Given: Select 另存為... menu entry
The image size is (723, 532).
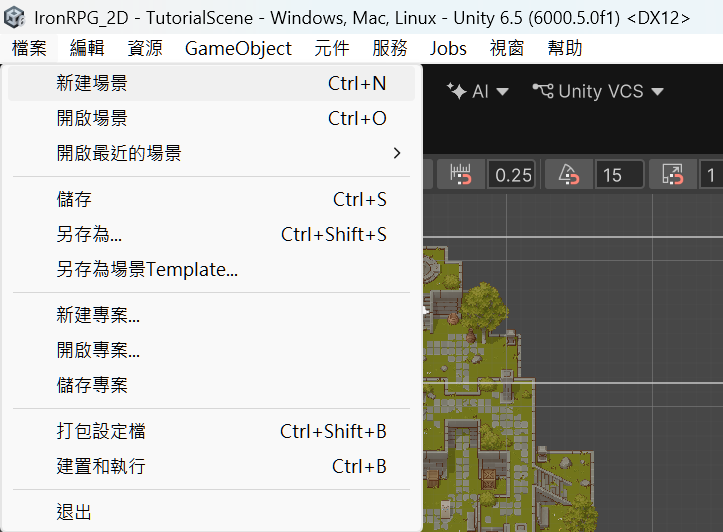Looking at the screenshot, I should point(211,235).
